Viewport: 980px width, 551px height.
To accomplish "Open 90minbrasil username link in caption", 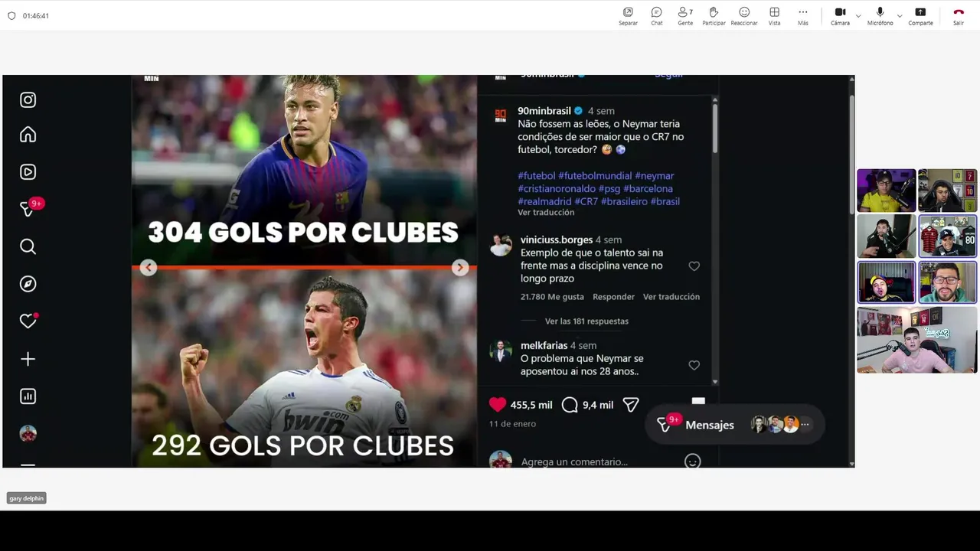I will tap(544, 111).
